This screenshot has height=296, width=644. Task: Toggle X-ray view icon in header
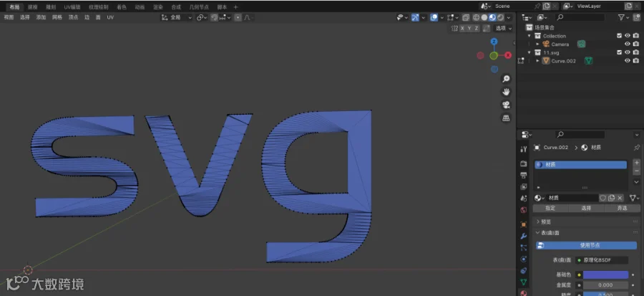click(466, 17)
